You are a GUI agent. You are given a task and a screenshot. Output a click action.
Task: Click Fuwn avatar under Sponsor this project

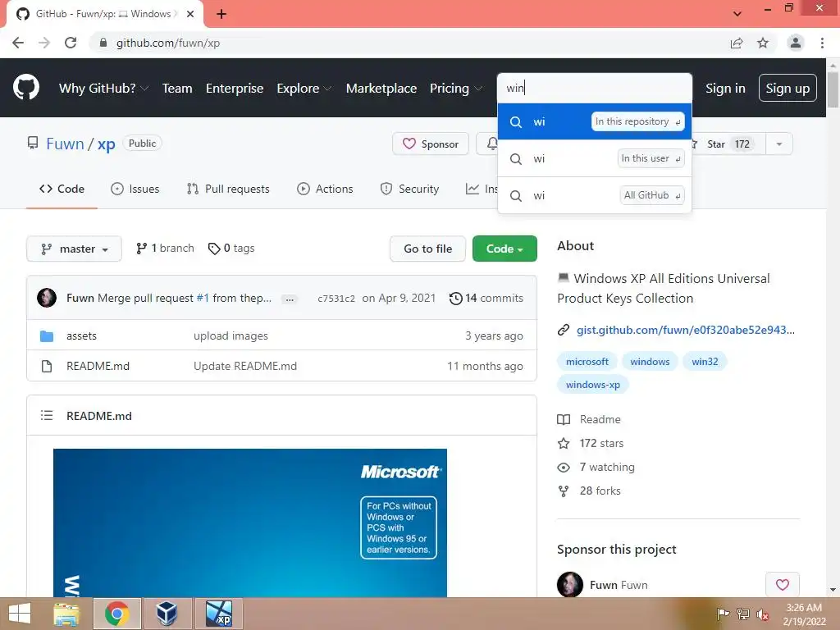pyautogui.click(x=570, y=584)
